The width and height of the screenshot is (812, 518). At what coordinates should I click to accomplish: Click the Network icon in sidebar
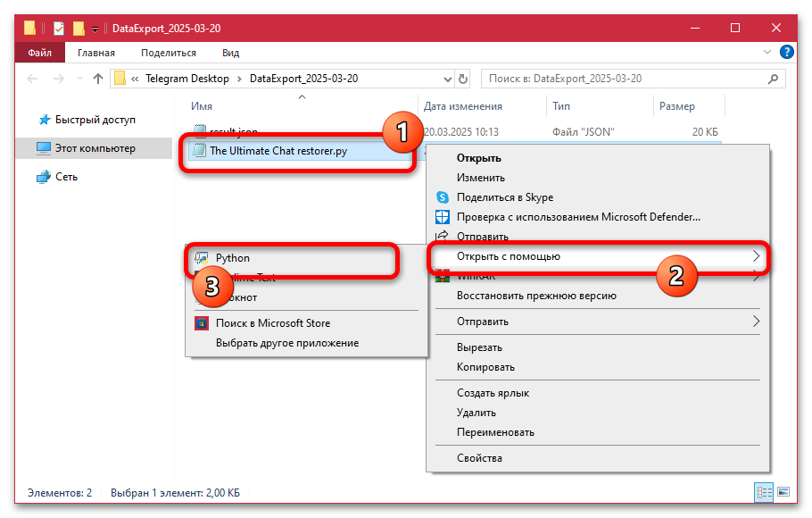(x=43, y=177)
